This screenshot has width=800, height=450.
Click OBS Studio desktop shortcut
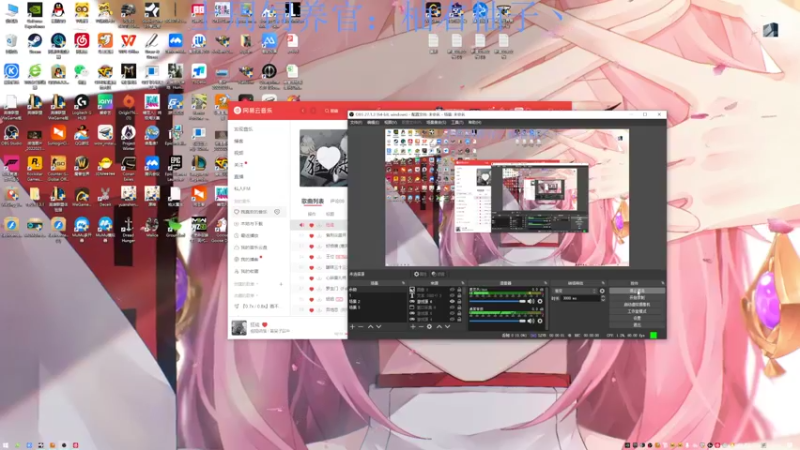tap(11, 135)
